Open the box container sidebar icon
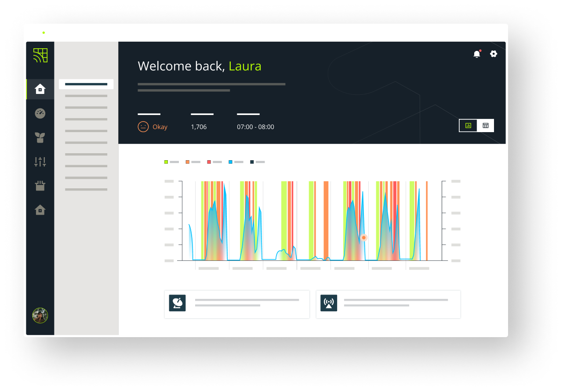This screenshot has width=563, height=392. point(40,186)
